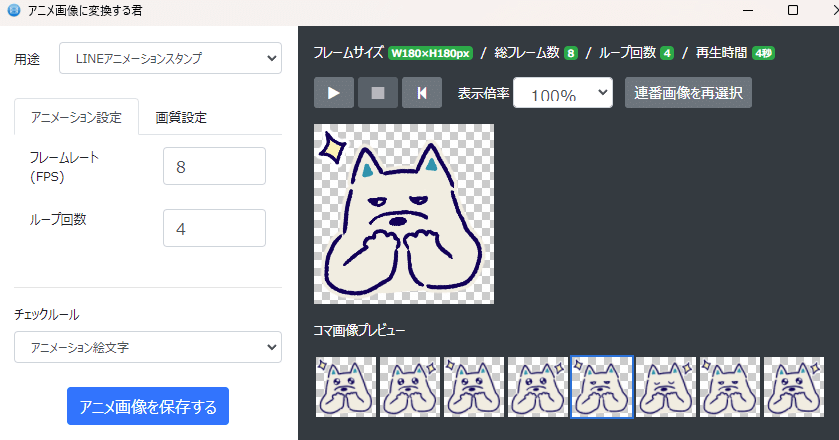Select the first frame thumbnail

[x=346, y=386]
